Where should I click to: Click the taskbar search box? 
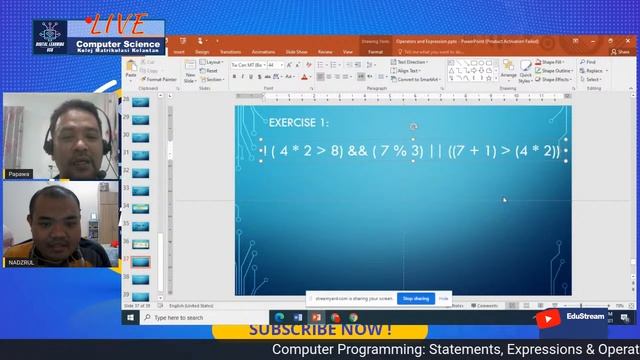click(x=204, y=318)
